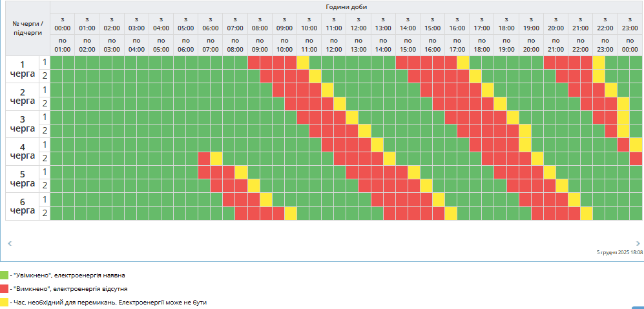644x309 pixels.
Task: Click the red "Вимкнено" legend square
Action: click(x=5, y=288)
